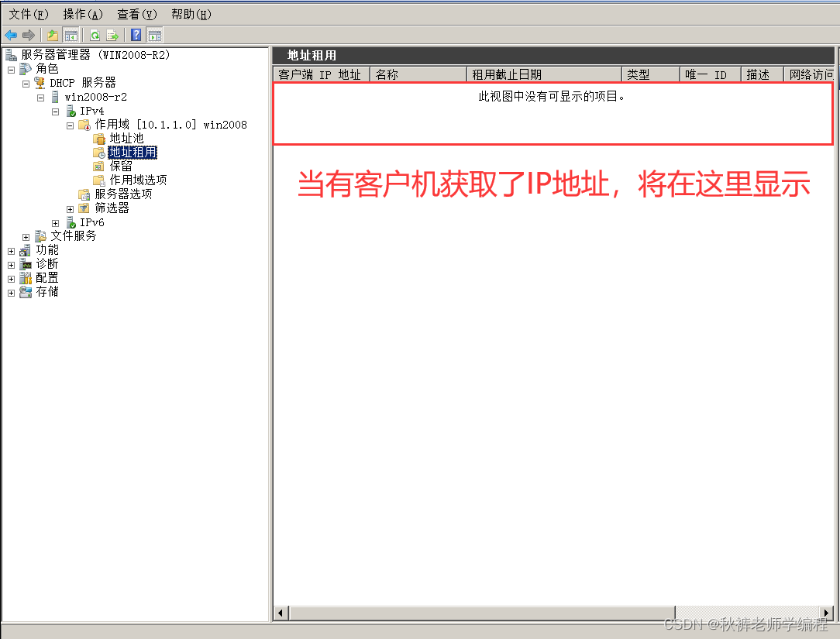Select the 地址池 tree item
This screenshot has width=840, height=639.
tap(126, 138)
